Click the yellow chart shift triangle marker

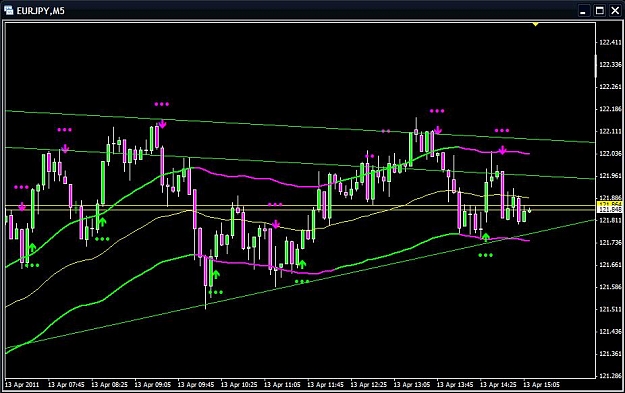point(536,25)
